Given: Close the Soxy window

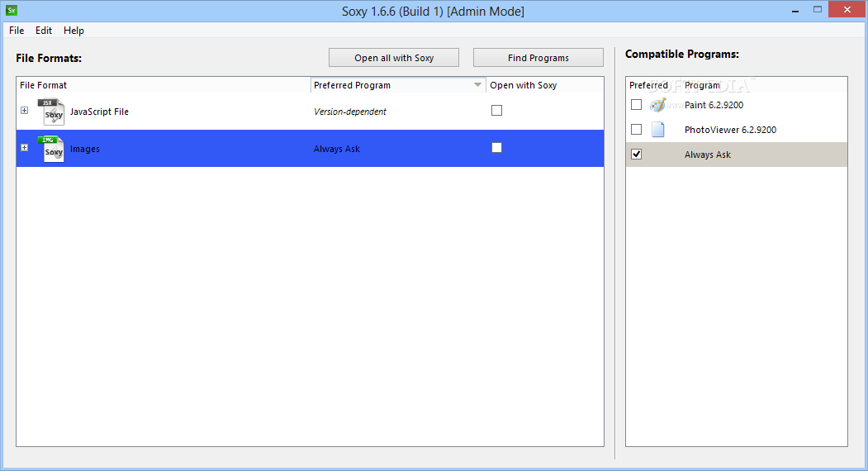Looking at the screenshot, I should point(847,9).
